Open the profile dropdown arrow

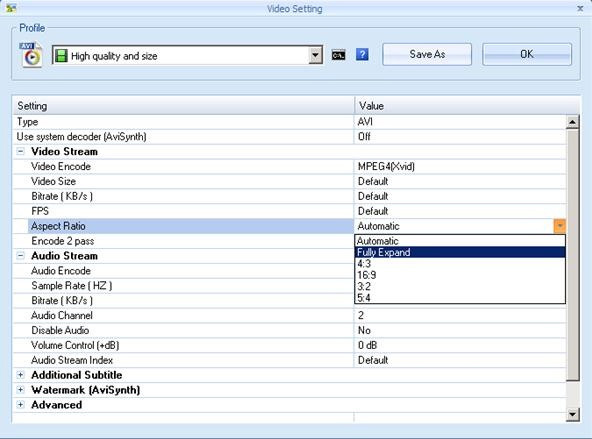click(316, 55)
